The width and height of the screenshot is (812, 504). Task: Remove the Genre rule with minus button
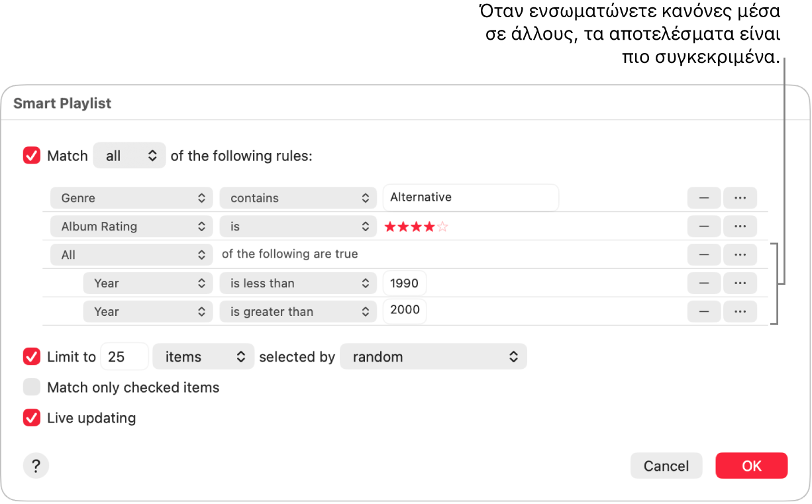[704, 198]
